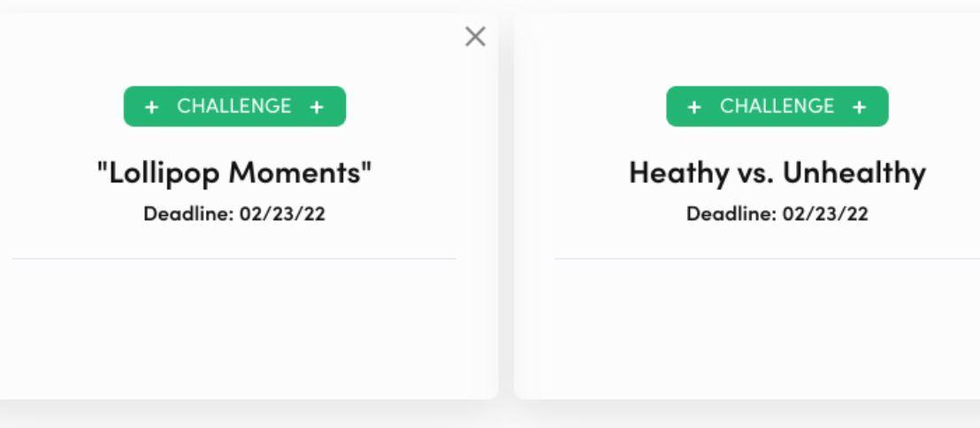Select the Heathy vs. Unhealthy deadline text
The image size is (980, 428).
(777, 214)
